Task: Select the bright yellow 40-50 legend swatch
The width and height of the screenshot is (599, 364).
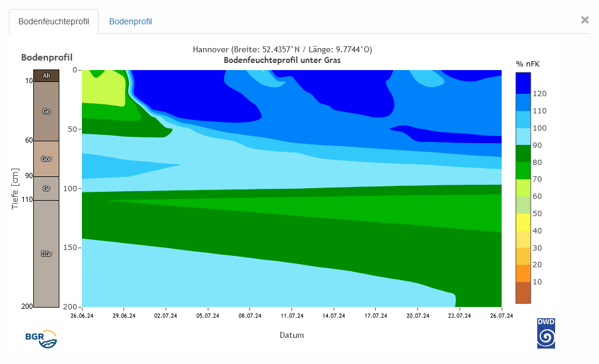Action: (523, 222)
